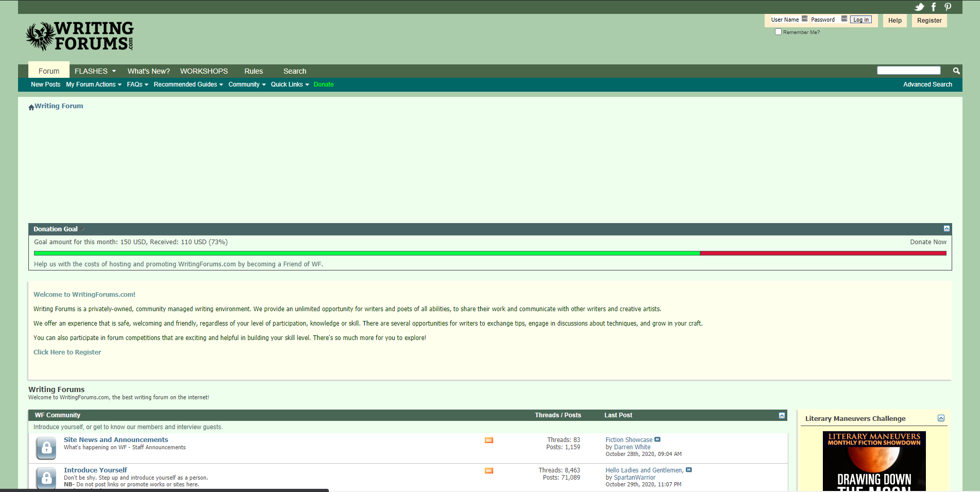Image resolution: width=980 pixels, height=492 pixels.
Task: Click the green Donate link
Action: (x=324, y=84)
